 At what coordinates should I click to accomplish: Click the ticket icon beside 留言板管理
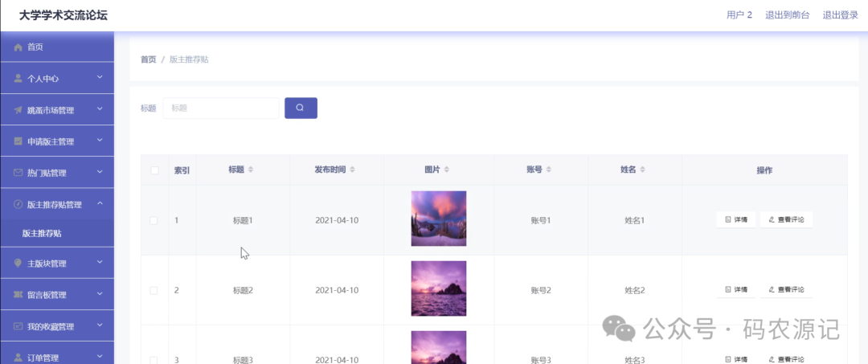click(18, 295)
